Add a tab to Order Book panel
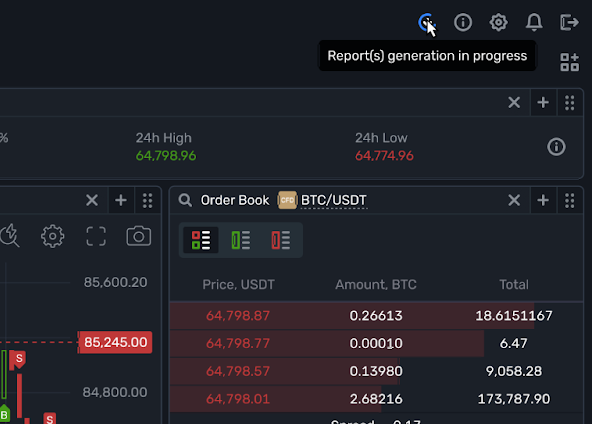 (x=543, y=200)
